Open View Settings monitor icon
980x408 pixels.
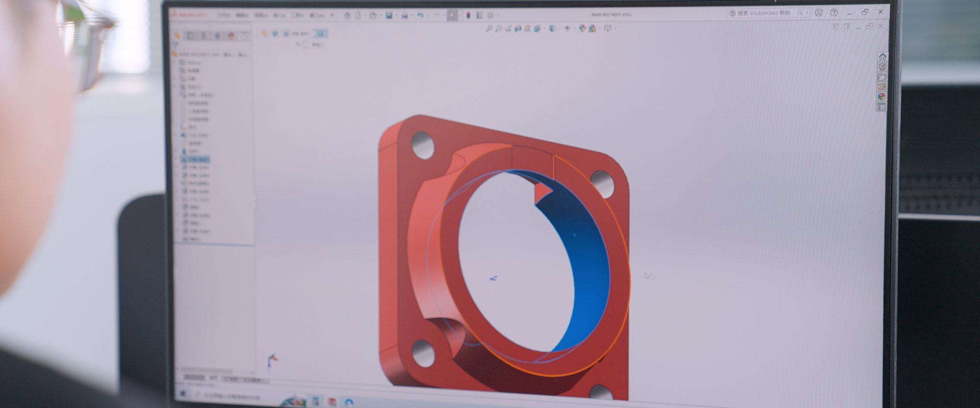pos(608,29)
